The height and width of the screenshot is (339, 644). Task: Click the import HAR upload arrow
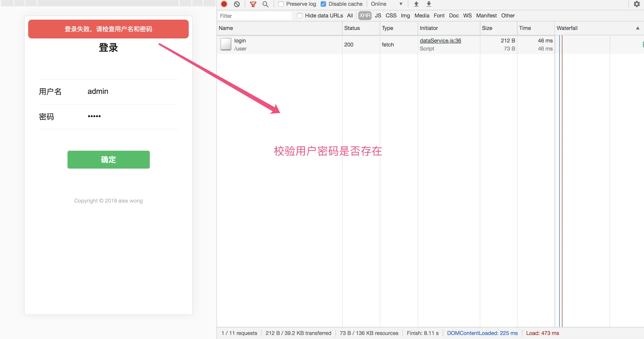416,4
